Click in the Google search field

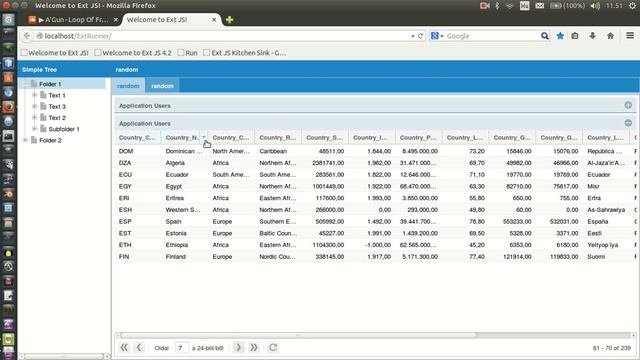pyautogui.click(x=492, y=36)
